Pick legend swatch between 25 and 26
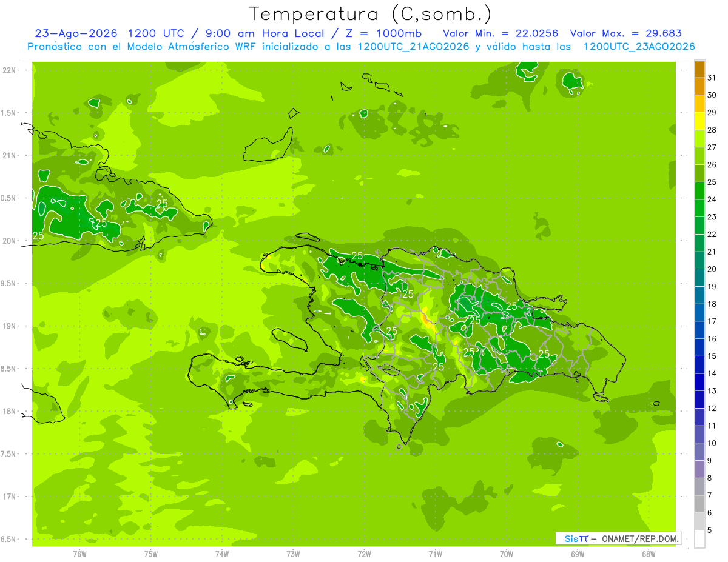This screenshot has height=562, width=728. click(x=699, y=173)
